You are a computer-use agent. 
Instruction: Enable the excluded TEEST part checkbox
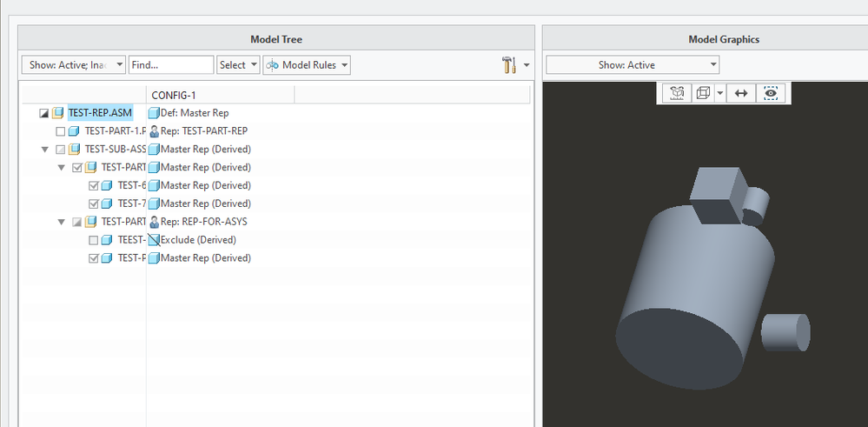click(x=93, y=240)
